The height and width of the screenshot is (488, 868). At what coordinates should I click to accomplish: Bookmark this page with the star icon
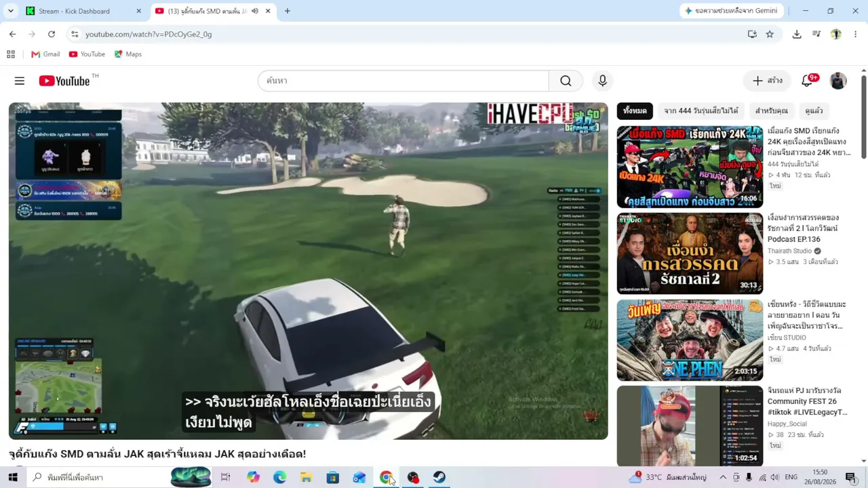click(x=770, y=34)
